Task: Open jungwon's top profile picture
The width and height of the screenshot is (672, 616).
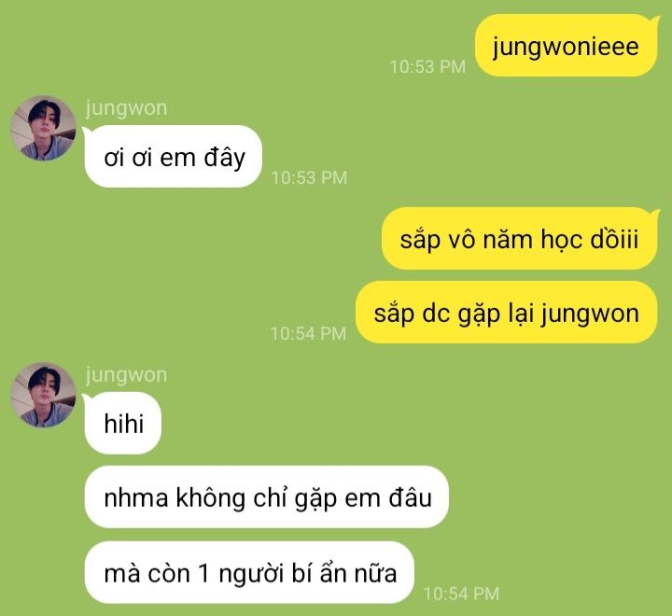Action: pyautogui.click(x=43, y=128)
